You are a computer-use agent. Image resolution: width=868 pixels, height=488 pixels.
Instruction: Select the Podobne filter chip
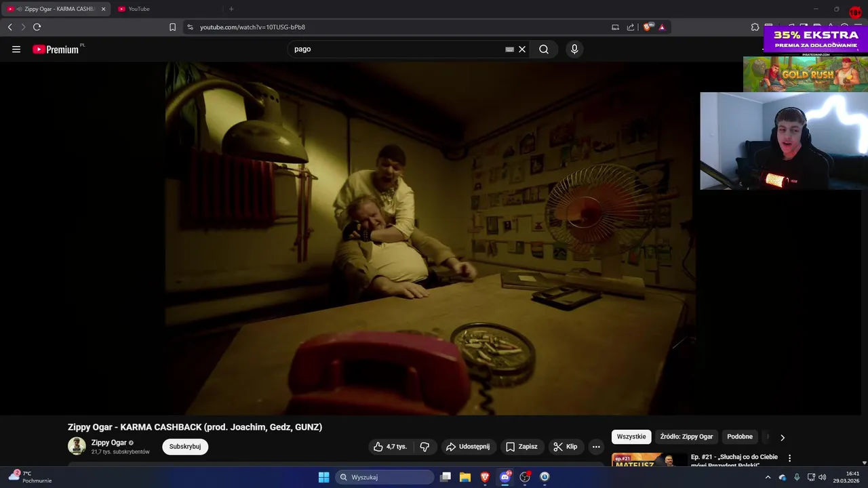pos(740,437)
